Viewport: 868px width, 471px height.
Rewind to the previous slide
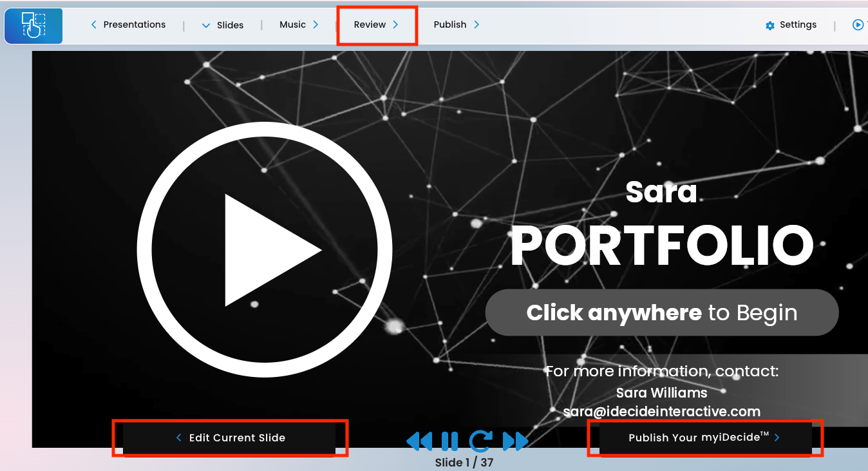point(419,441)
